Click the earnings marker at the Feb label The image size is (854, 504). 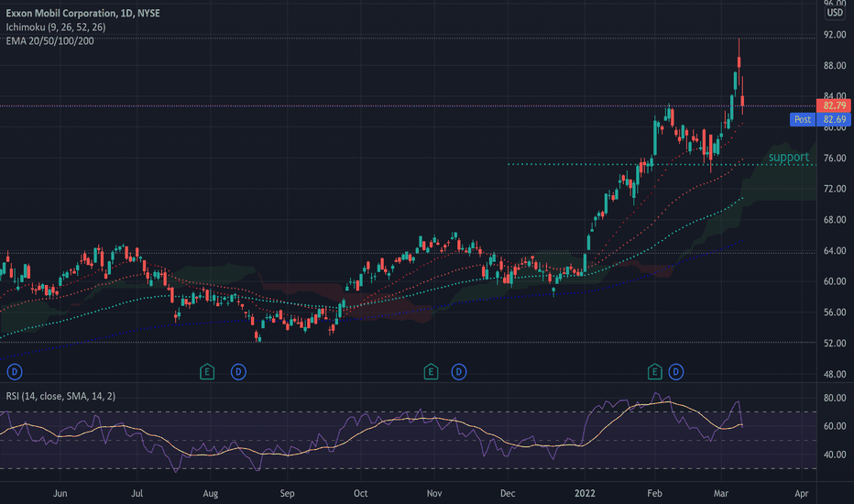654,372
